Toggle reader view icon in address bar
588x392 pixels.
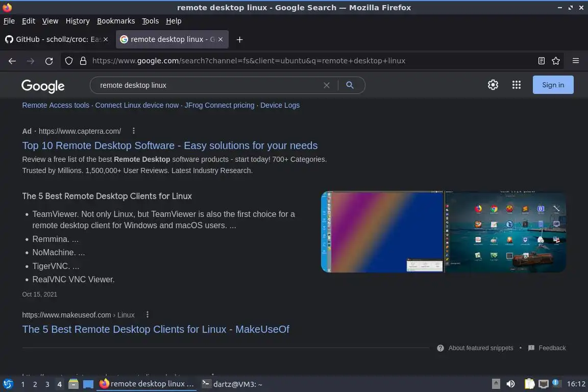tap(541, 61)
